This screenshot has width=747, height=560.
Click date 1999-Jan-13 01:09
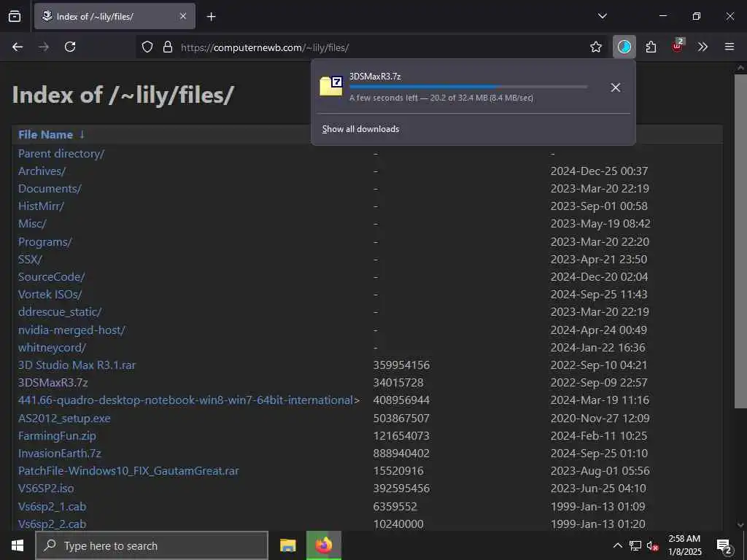598,507
